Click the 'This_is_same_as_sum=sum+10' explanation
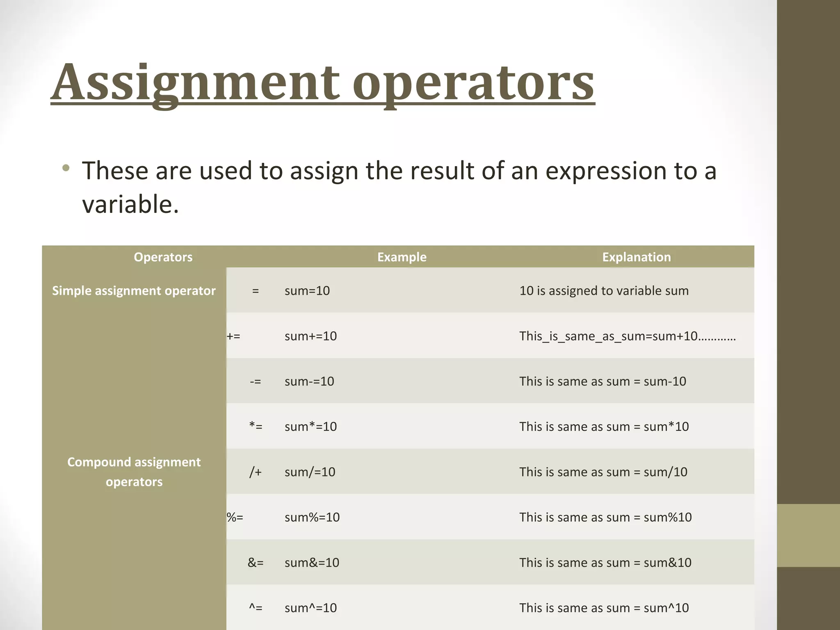This screenshot has height=630, width=840. click(x=628, y=336)
